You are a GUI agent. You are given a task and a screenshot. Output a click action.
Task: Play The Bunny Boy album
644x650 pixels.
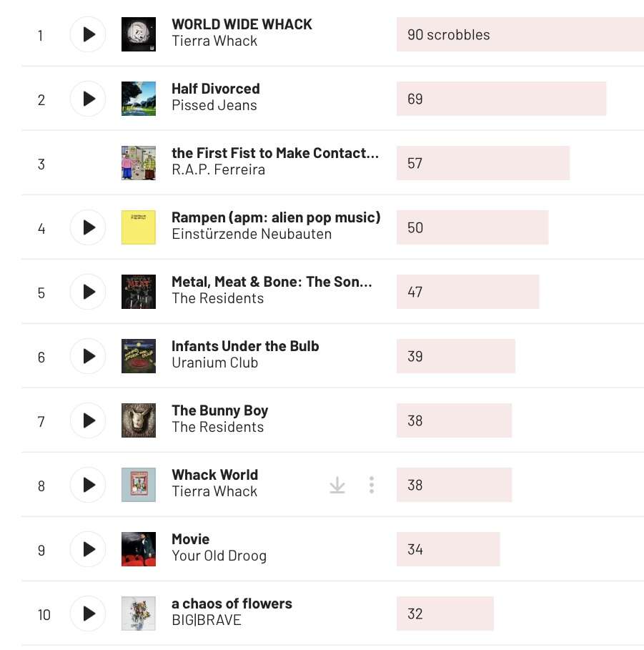[x=88, y=420]
